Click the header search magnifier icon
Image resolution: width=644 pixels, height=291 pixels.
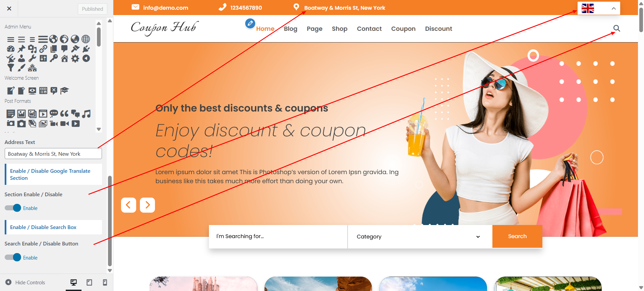click(x=616, y=28)
